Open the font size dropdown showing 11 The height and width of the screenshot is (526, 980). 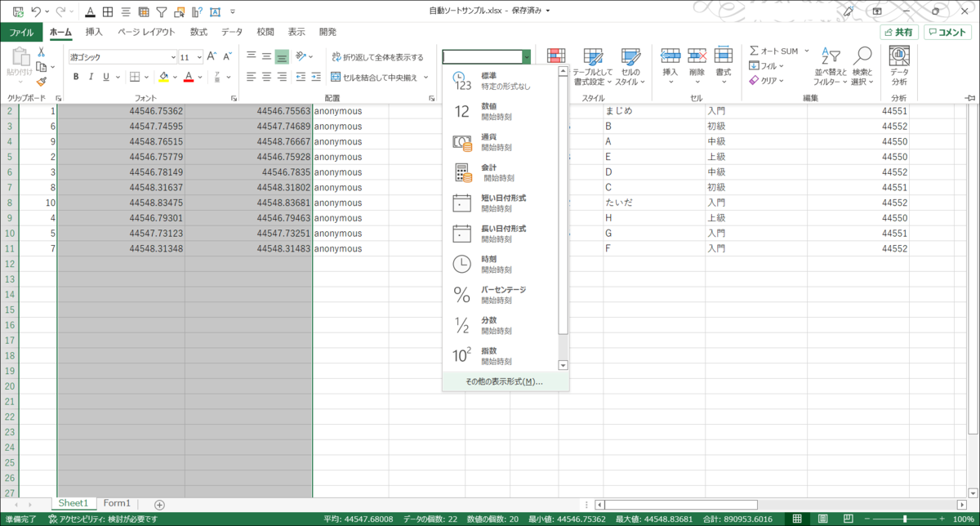[199, 57]
